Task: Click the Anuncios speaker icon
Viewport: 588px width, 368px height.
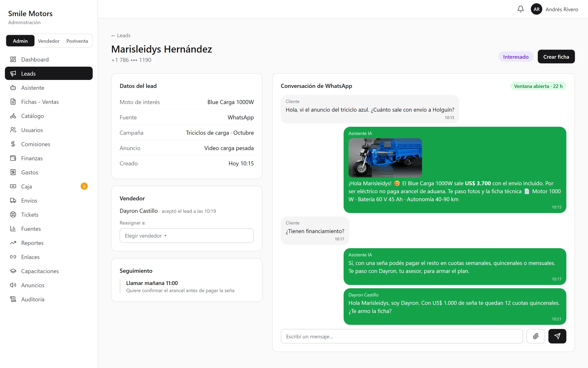Action: [x=13, y=285]
